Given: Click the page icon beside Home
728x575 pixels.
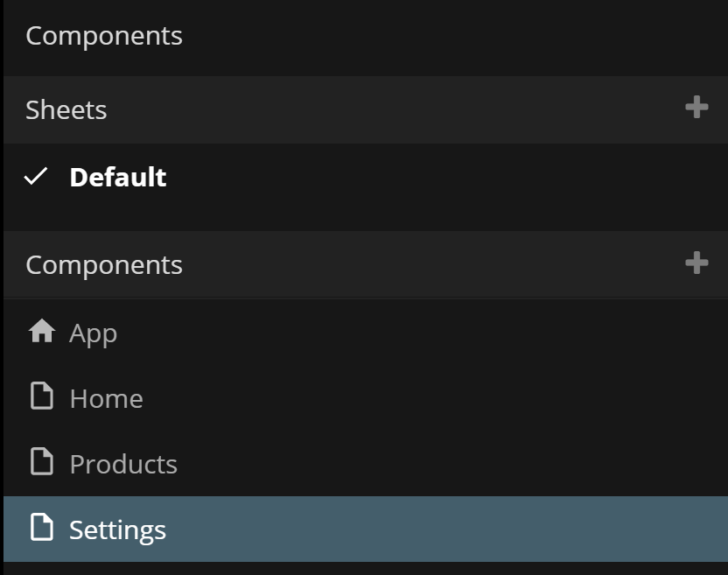Looking at the screenshot, I should [42, 396].
